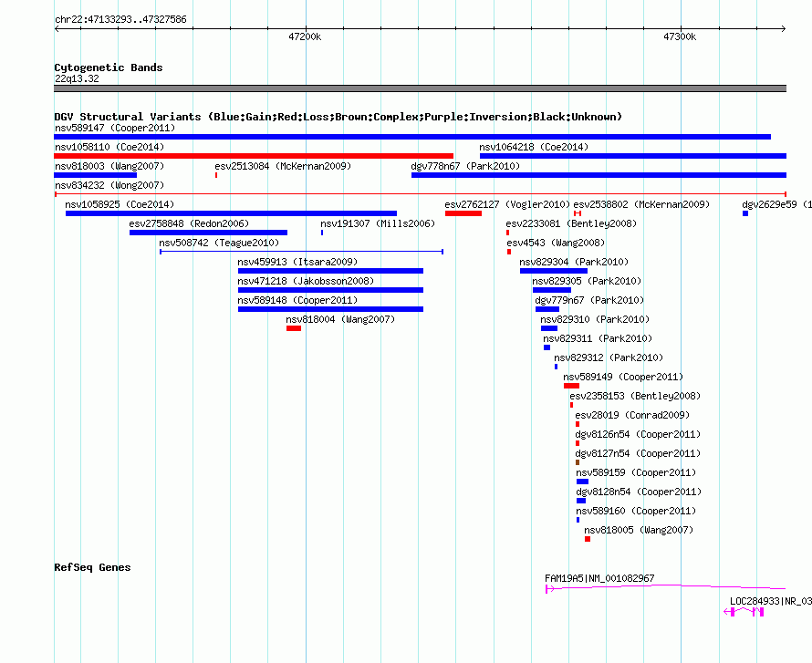Viewport: 812px width, 663px height.
Task: Open the FAM19A5|NM_001082967 gene label
Action: [x=599, y=578]
